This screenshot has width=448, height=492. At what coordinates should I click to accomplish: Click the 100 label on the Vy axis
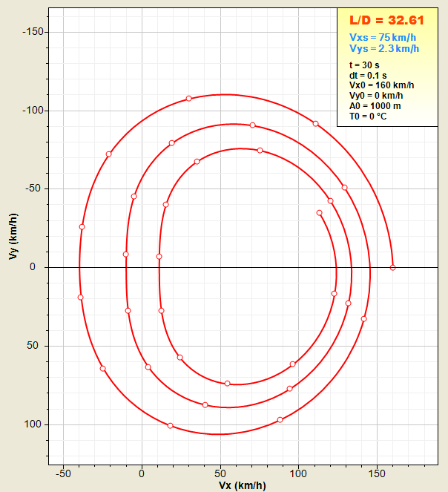pos(33,424)
